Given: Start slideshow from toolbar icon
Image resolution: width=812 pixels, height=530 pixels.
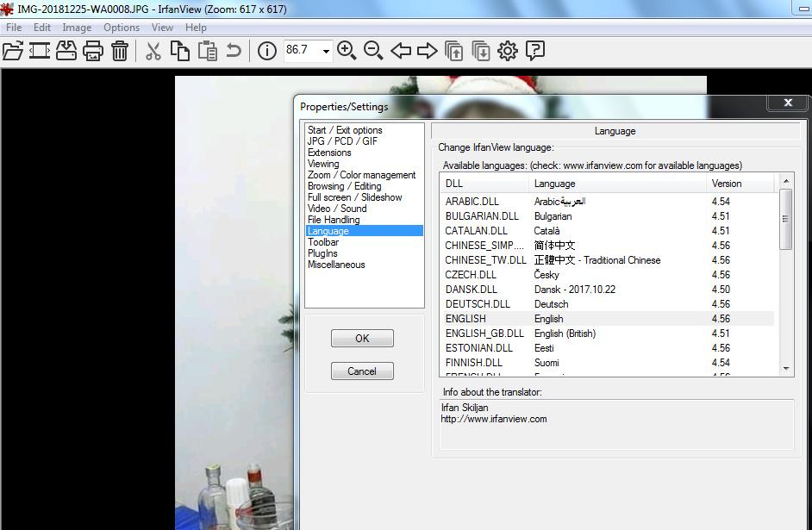Looking at the screenshot, I should 40,51.
